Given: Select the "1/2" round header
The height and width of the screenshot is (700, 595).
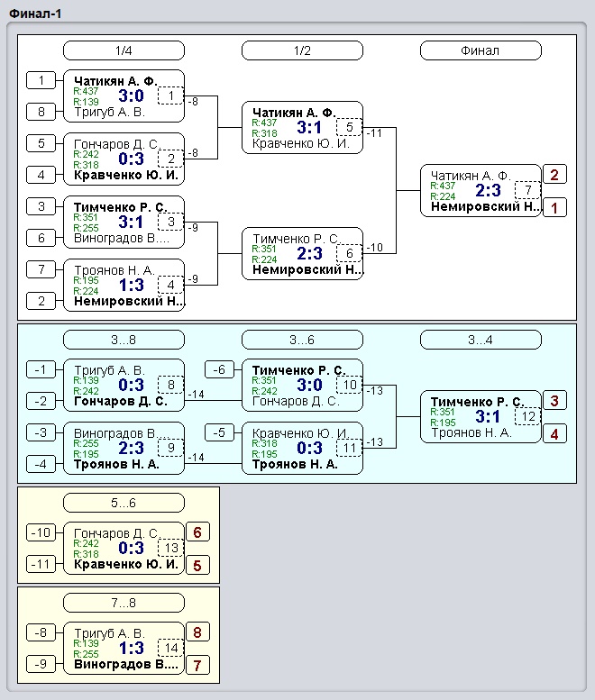Looking at the screenshot, I should coord(302,50).
